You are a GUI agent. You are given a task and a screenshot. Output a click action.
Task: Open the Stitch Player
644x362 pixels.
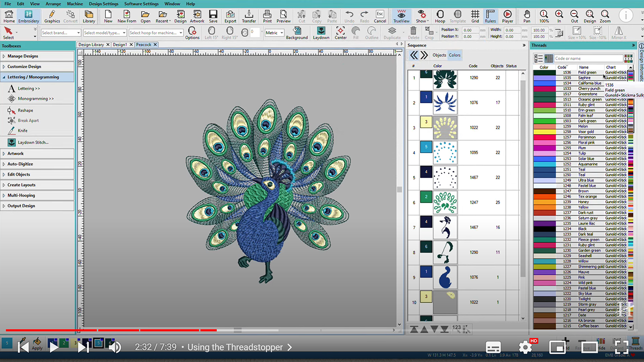tap(507, 16)
